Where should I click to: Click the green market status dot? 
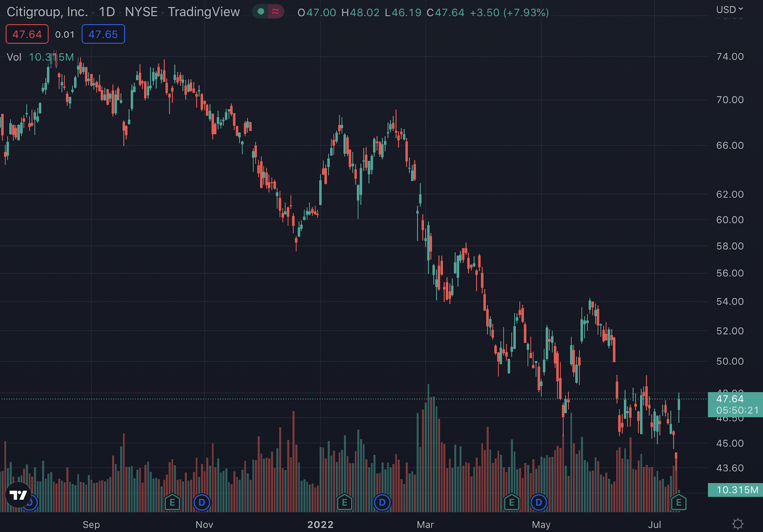tap(261, 11)
